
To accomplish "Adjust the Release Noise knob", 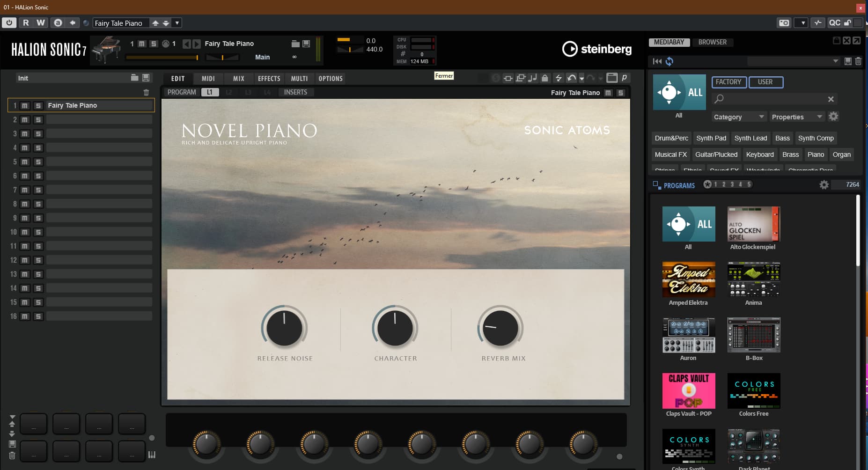I will pyautogui.click(x=284, y=328).
